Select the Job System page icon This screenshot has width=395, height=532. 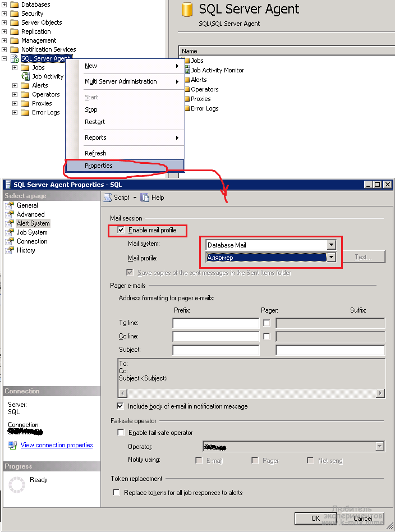pyautogui.click(x=10, y=232)
